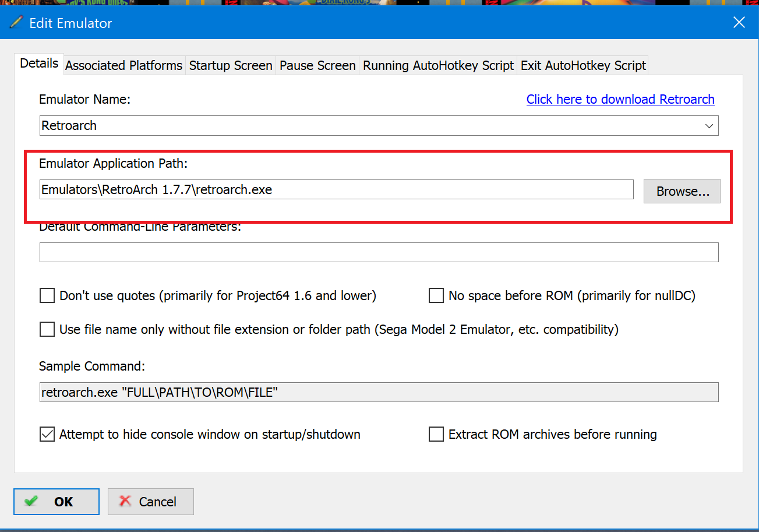This screenshot has width=759, height=532.
Task: Click the pencil icon in title bar
Action: tap(16, 23)
